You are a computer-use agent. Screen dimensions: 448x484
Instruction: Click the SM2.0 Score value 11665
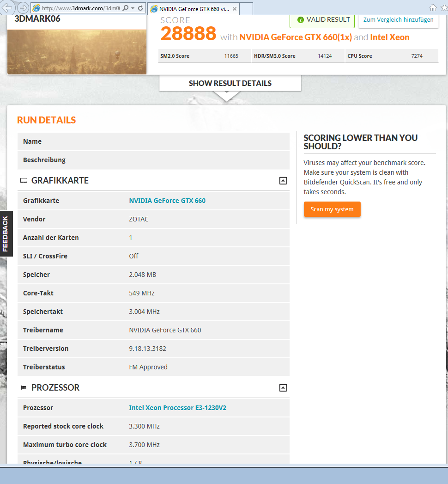pos(231,56)
